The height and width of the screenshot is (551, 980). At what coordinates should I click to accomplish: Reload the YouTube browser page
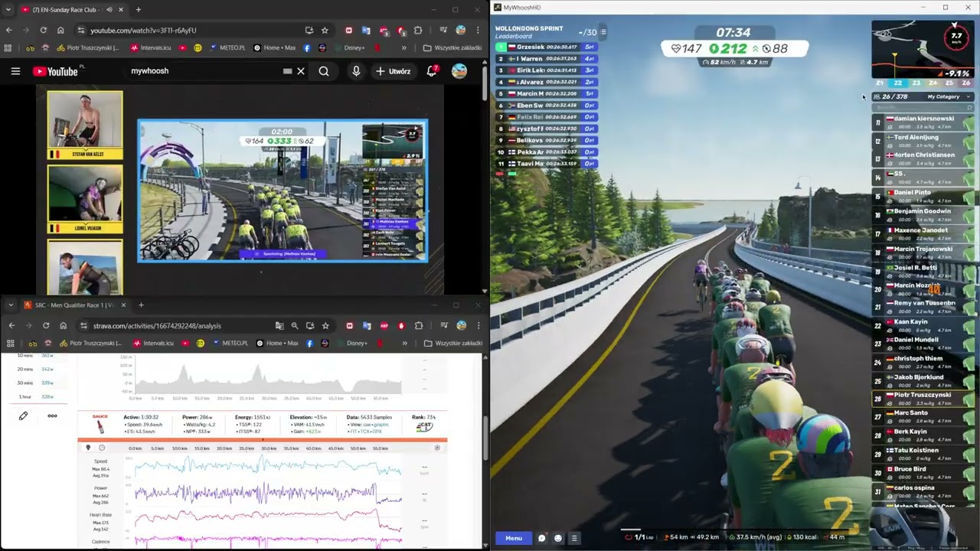43,31
